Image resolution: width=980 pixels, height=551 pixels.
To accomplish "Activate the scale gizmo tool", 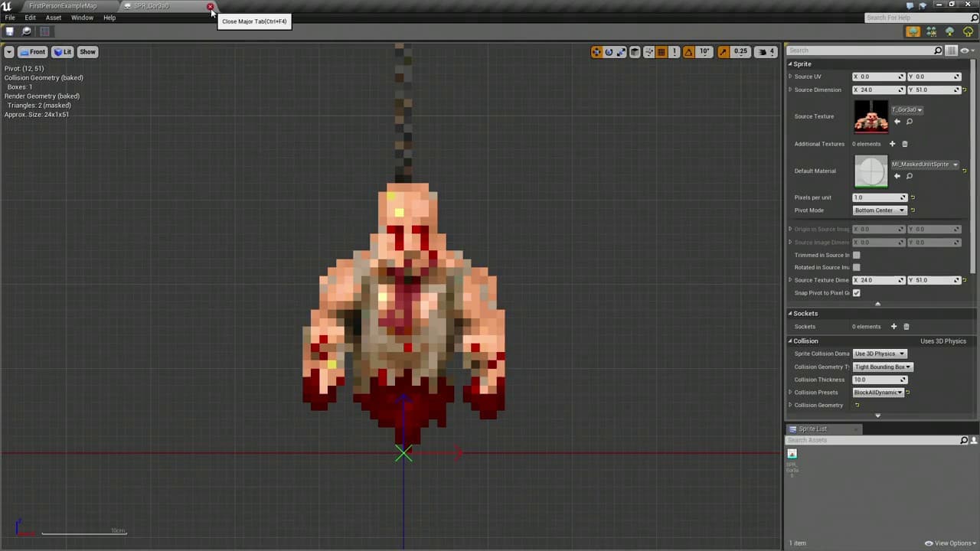I will [x=621, y=51].
